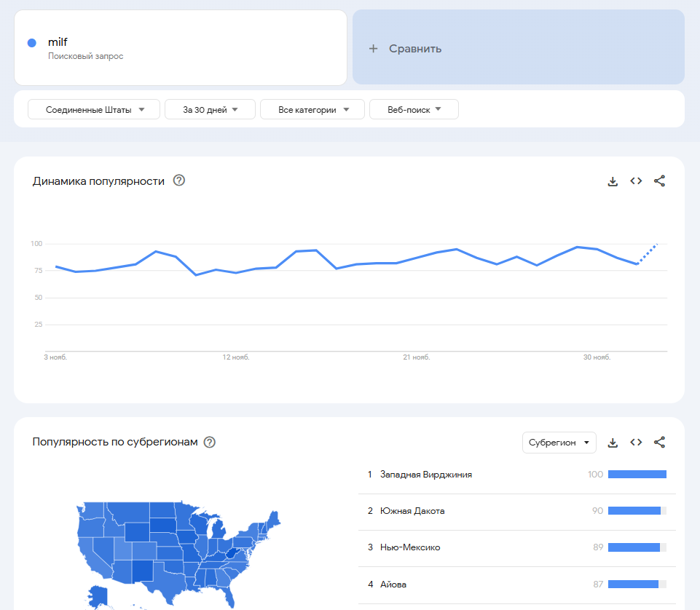Open help icon next to Динамика популярности

tap(178, 181)
